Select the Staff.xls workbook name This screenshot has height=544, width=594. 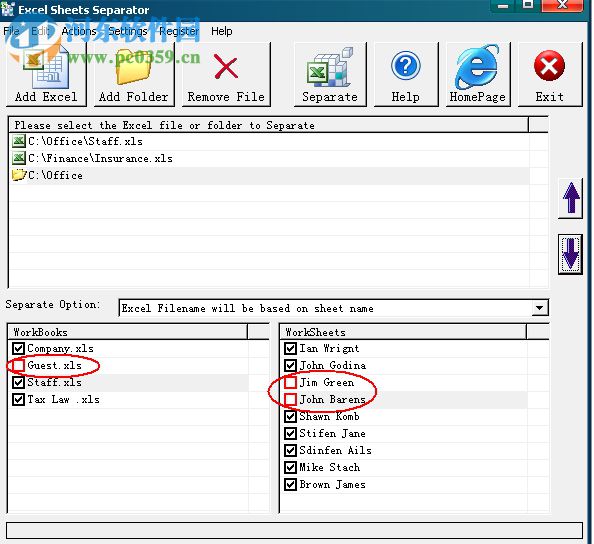click(55, 383)
